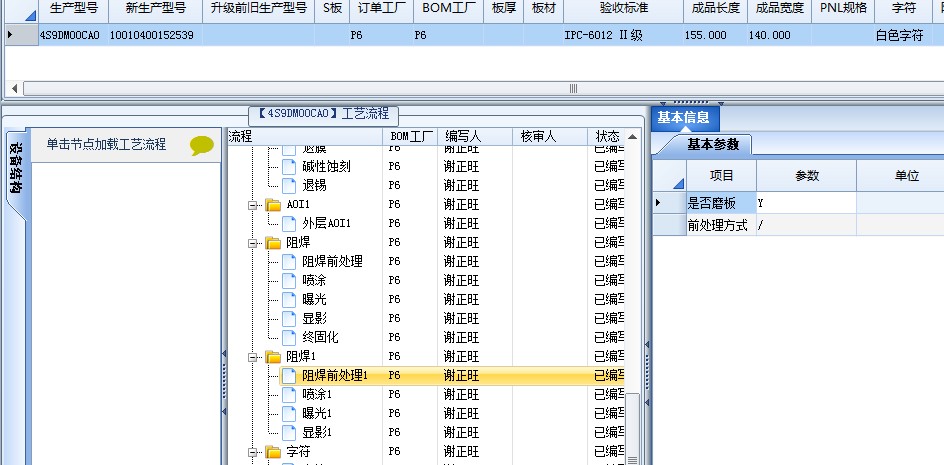Click the select-all corner of parameter grid

669,176
